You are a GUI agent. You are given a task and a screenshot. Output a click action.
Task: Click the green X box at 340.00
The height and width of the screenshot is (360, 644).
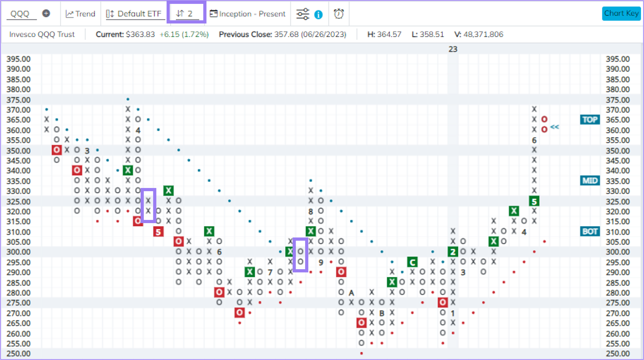tap(128, 170)
